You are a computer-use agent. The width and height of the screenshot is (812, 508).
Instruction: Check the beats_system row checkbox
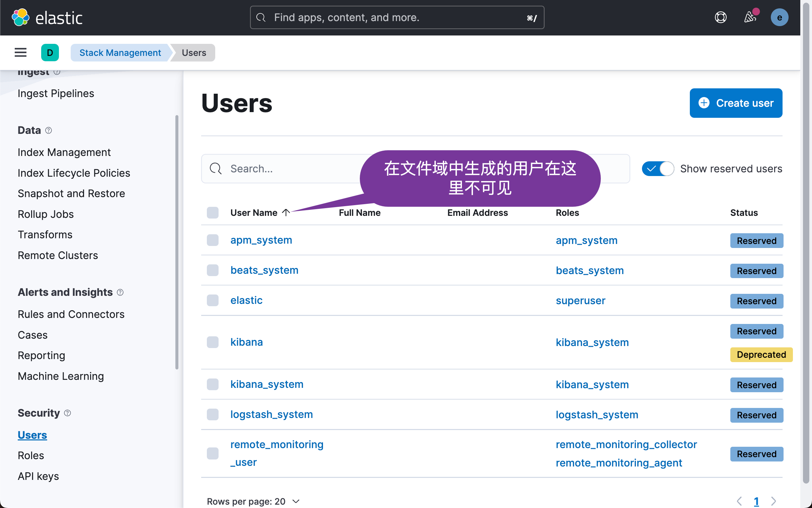(x=213, y=270)
